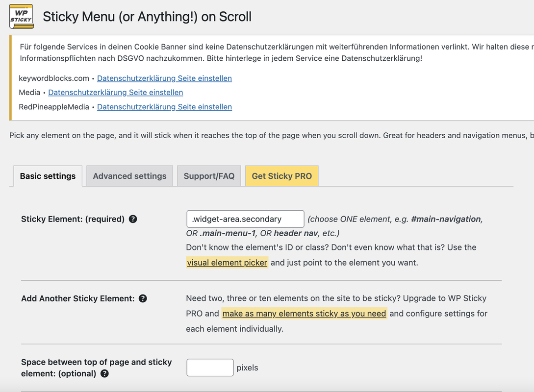Open RedPineappleMedia Datenschutzerklärung link
Viewport: 534px width, 392px height.
pyautogui.click(x=164, y=107)
